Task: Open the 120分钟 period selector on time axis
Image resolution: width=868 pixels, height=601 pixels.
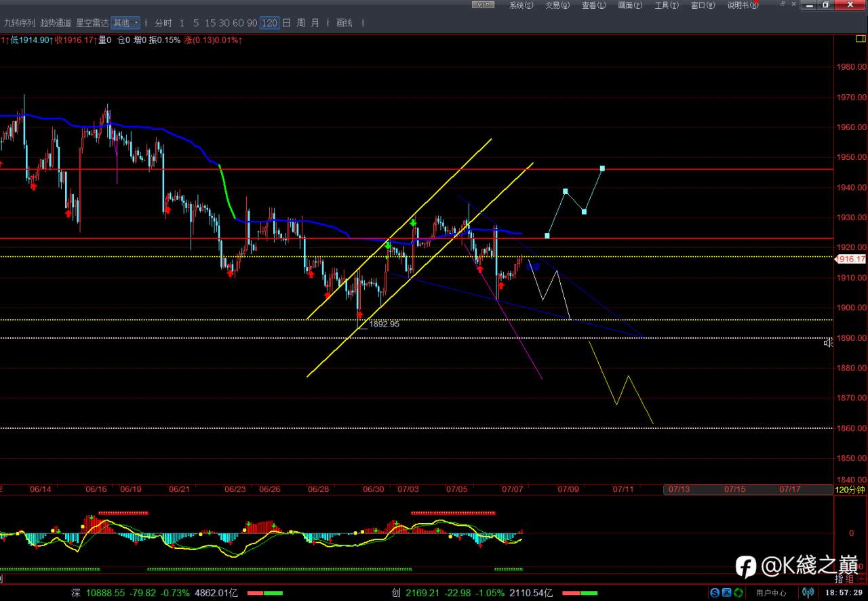Action: [850, 489]
